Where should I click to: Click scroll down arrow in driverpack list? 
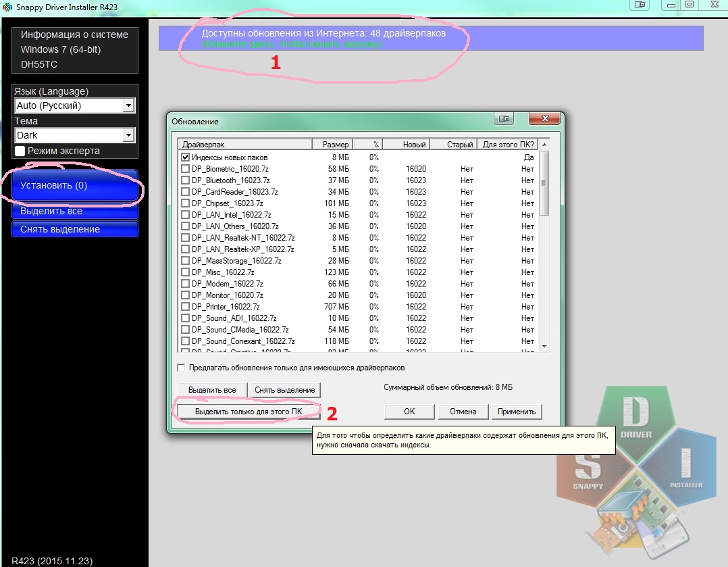[545, 346]
